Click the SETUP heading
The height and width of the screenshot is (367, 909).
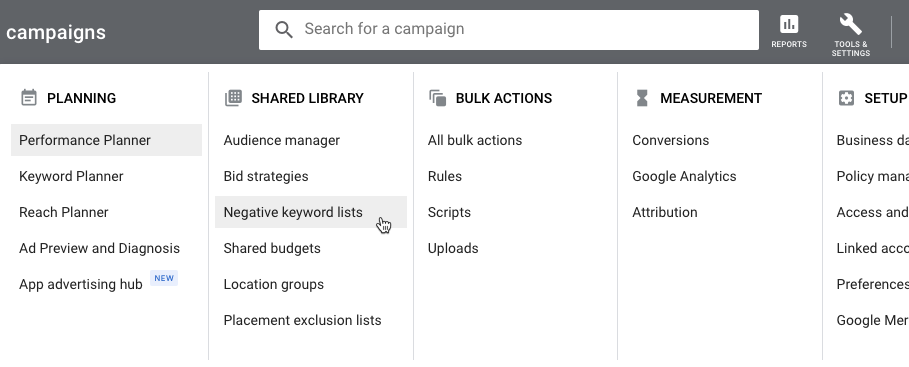[886, 99]
